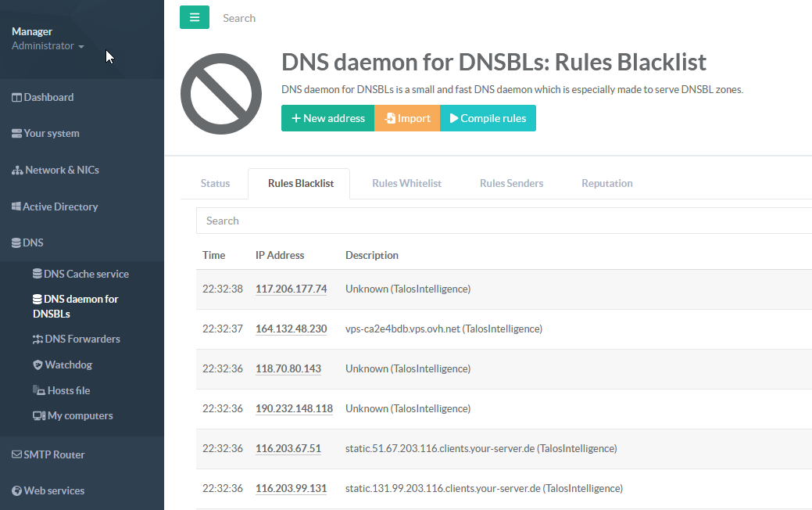Image resolution: width=812 pixels, height=510 pixels.
Task: Open the DNS Cache service page
Action: [85, 274]
